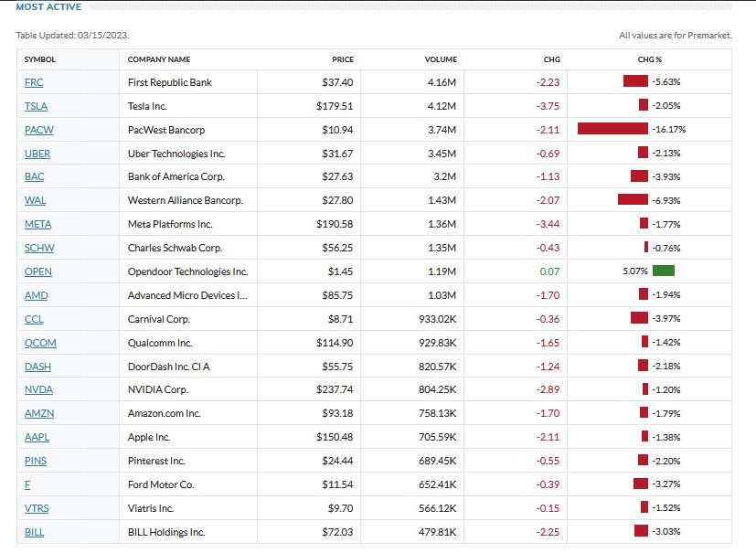The height and width of the screenshot is (553, 756).
Task: Click the MOST ACTIVE section heading
Action: [48, 7]
